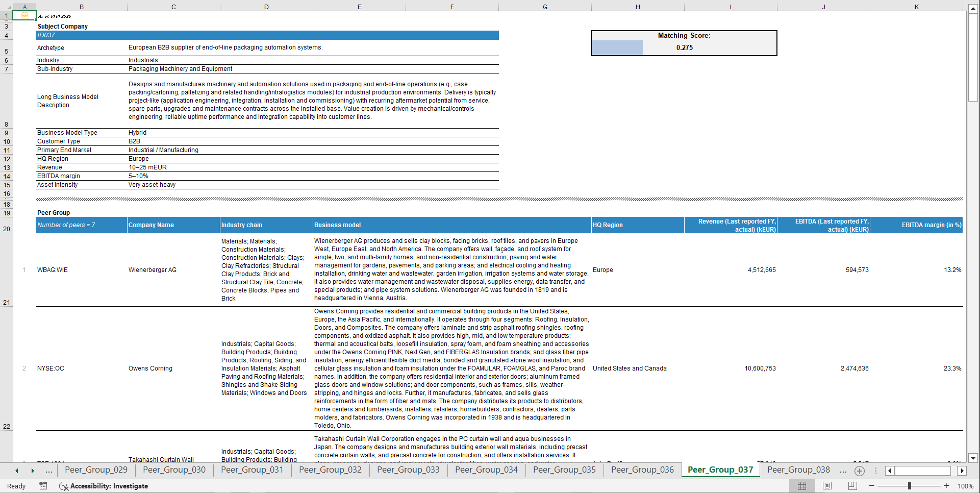Click the lock icon in cell A1
980x493 pixels.
pyautogui.click(x=24, y=15)
